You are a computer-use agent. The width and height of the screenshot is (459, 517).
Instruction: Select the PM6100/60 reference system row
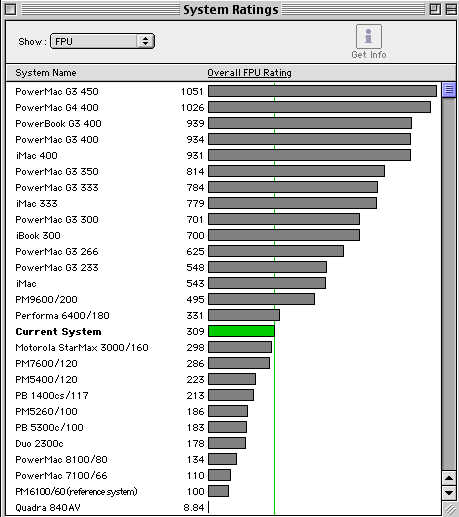coord(223,491)
